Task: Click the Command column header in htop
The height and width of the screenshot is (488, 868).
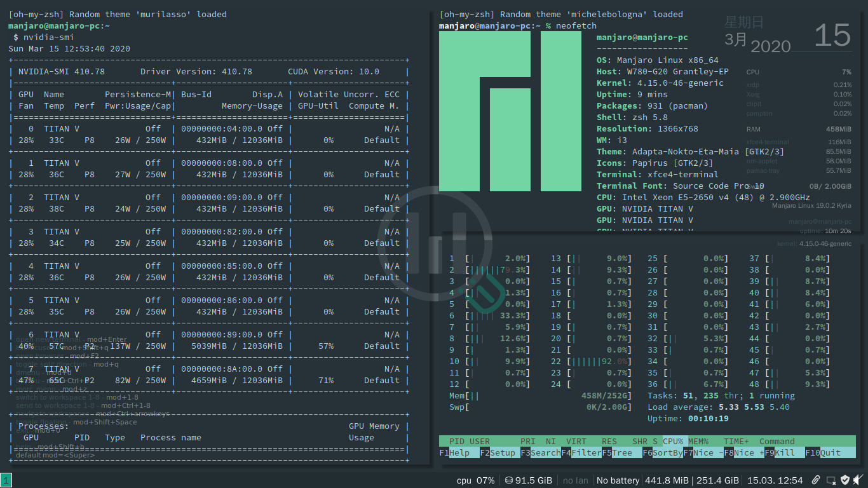Action: click(x=777, y=442)
